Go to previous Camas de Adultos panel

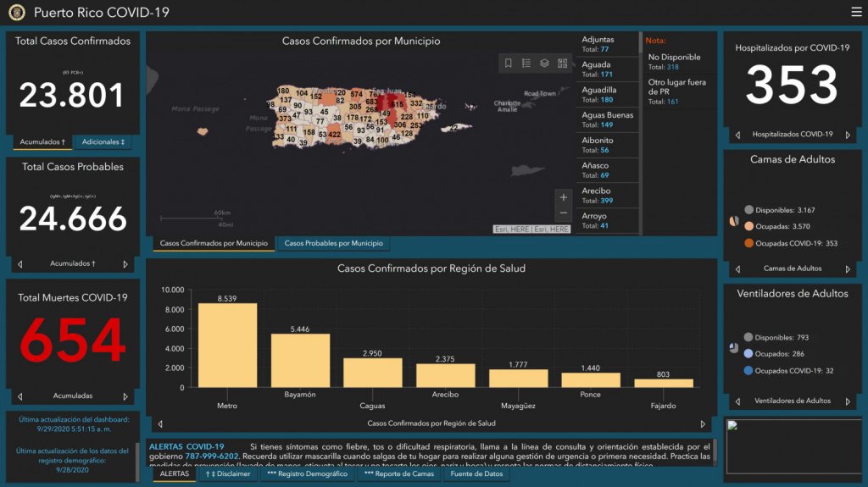click(x=737, y=268)
